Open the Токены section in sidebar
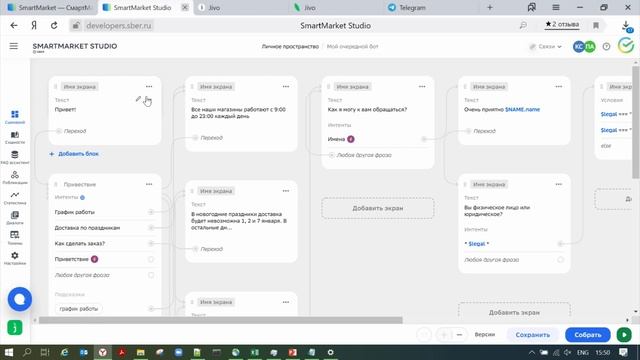The image size is (640, 360). (15, 238)
